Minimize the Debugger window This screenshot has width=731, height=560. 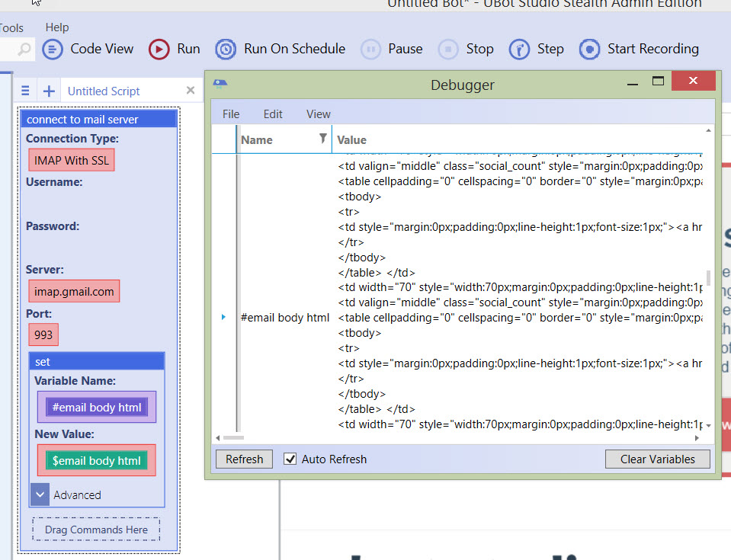pos(633,84)
